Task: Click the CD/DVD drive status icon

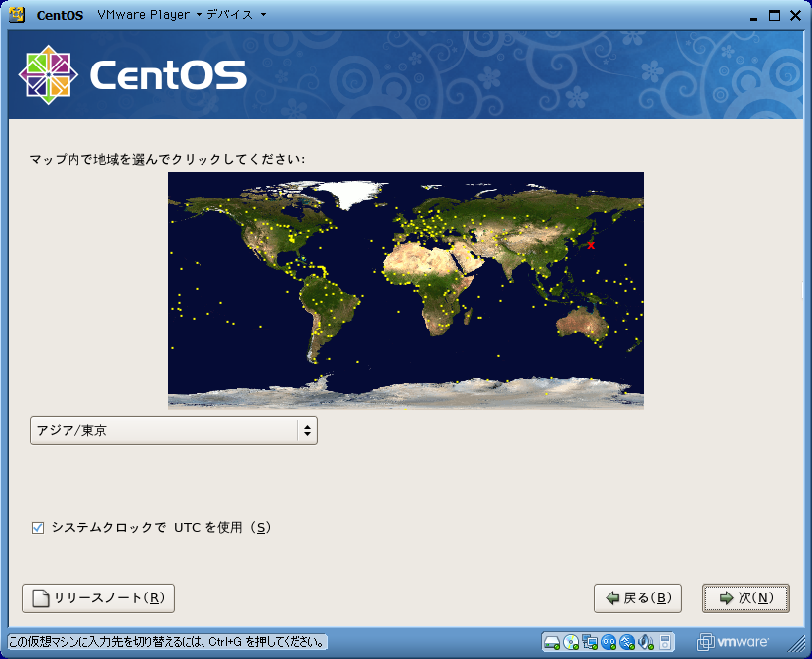Action: [x=571, y=641]
